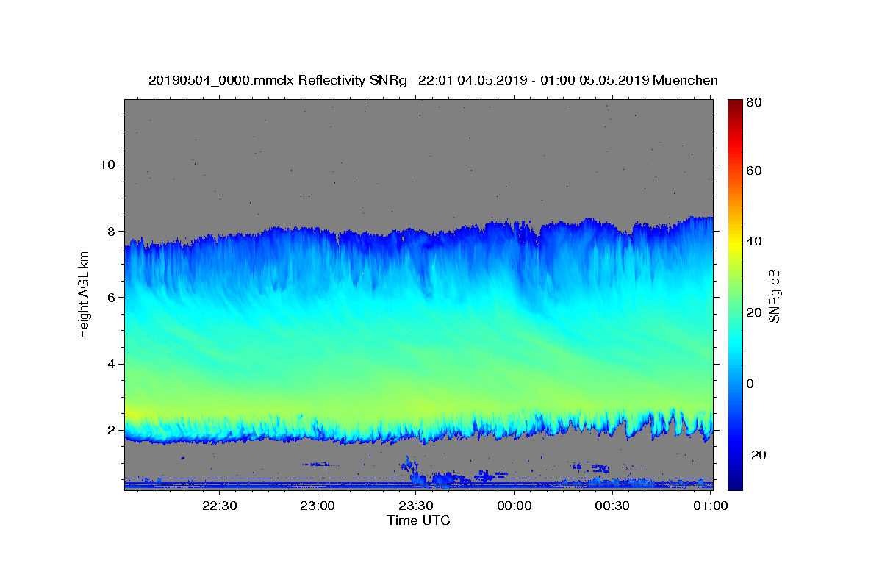Click the colorbar value -20
Screen dimensions: 882x588
(758, 455)
